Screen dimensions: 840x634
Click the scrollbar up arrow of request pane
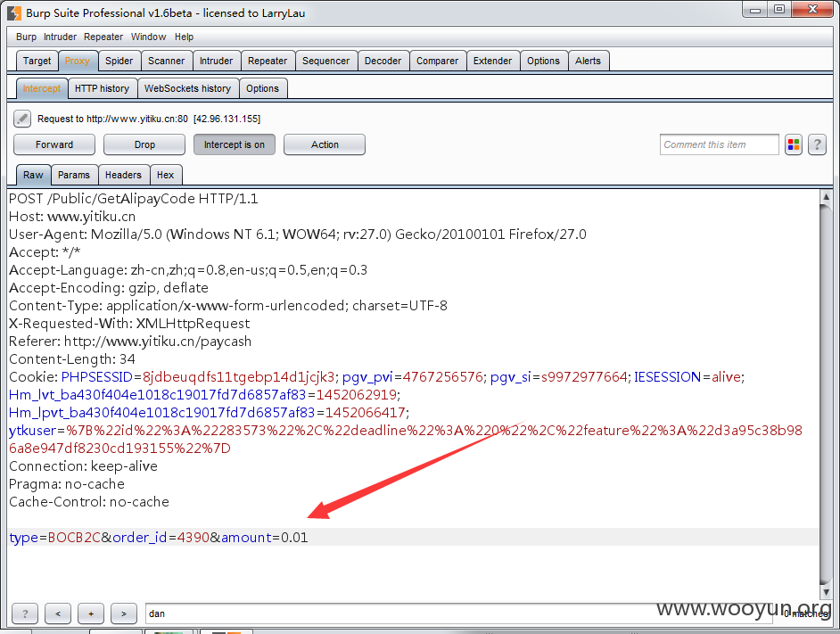[x=826, y=197]
